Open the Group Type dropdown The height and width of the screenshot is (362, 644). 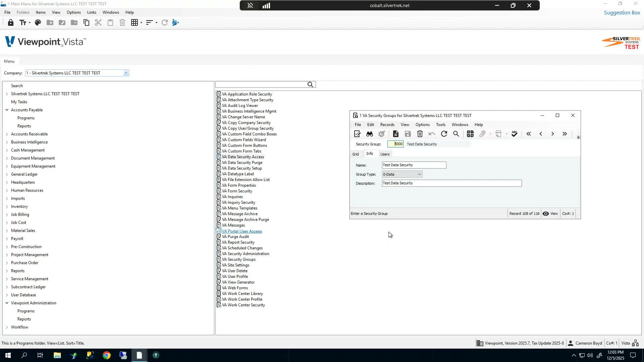419,174
